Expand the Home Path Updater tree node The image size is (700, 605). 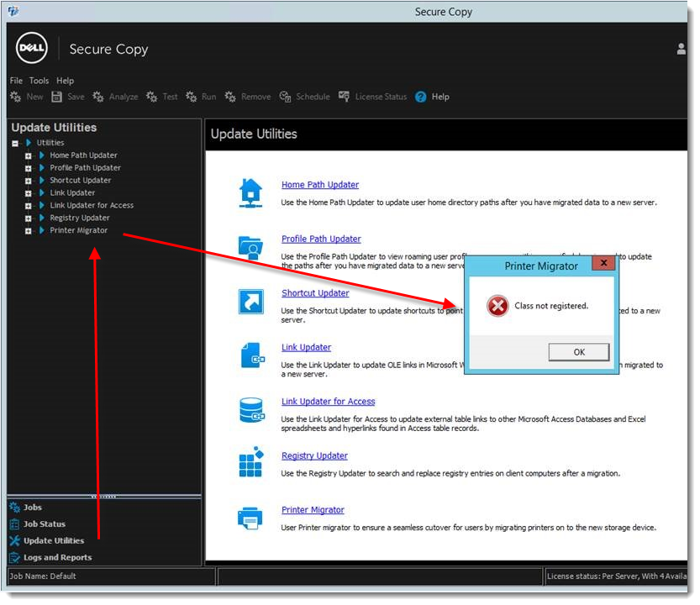[x=28, y=156]
